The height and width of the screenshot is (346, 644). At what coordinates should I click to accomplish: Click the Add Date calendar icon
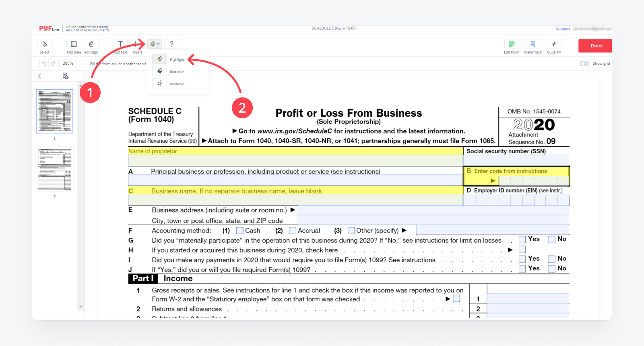74,44
